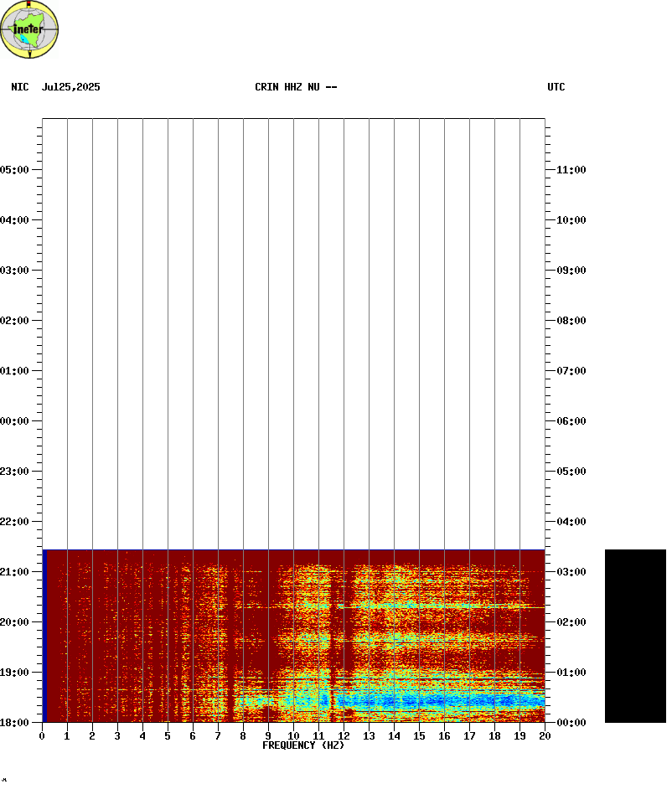Click the 00:00 local time label on left
This screenshot has height=789, width=672.
[x=14, y=421]
